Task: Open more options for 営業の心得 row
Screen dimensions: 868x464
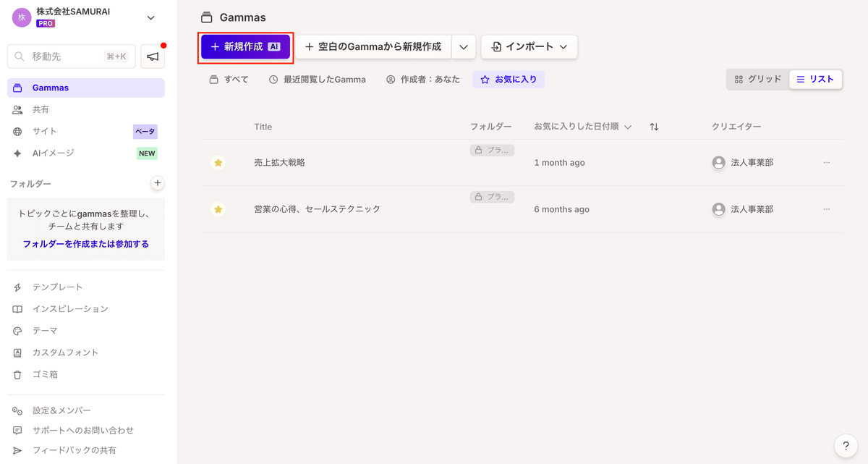Action: click(827, 209)
